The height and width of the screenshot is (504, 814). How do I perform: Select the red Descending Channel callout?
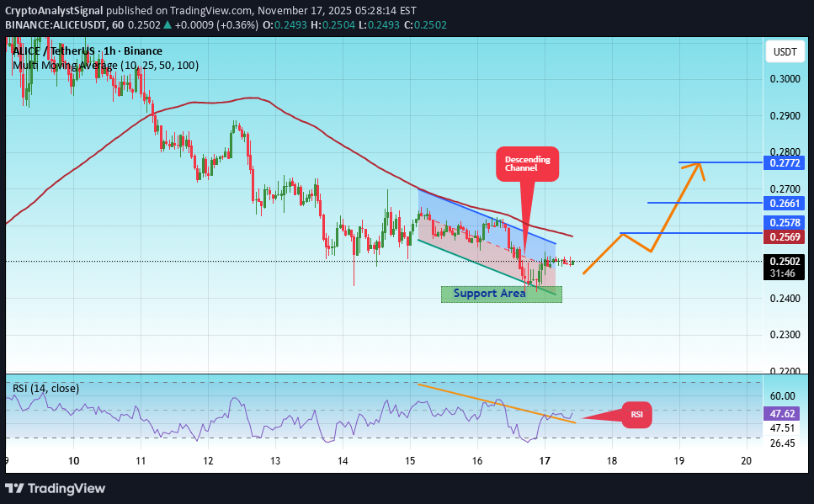526,163
